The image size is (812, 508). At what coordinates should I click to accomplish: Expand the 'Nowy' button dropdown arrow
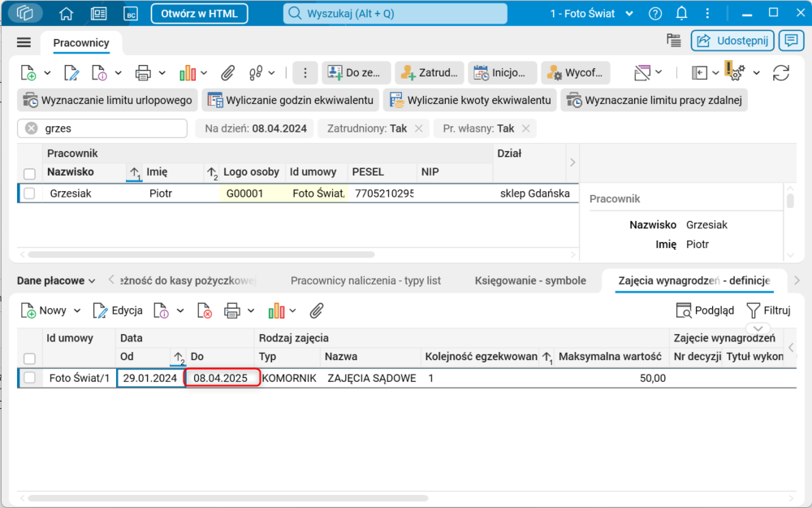tap(77, 311)
